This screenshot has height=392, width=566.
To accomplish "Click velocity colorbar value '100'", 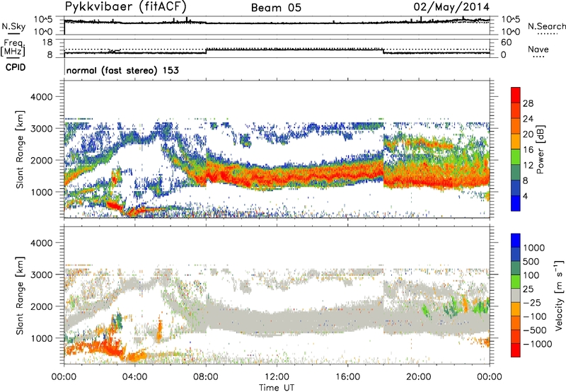I will [531, 275].
